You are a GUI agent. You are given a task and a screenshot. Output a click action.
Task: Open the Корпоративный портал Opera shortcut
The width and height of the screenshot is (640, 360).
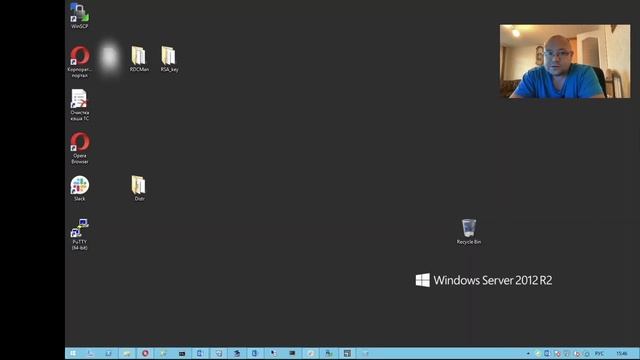pos(80,62)
